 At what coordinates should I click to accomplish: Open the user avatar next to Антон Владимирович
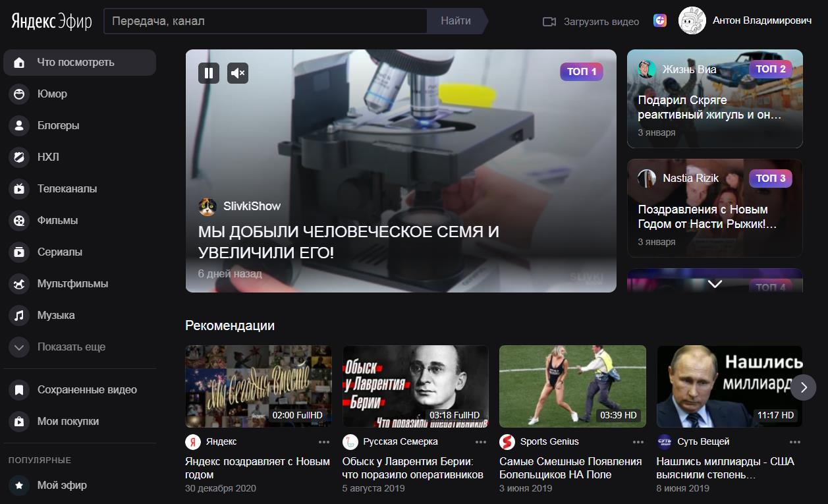692,21
